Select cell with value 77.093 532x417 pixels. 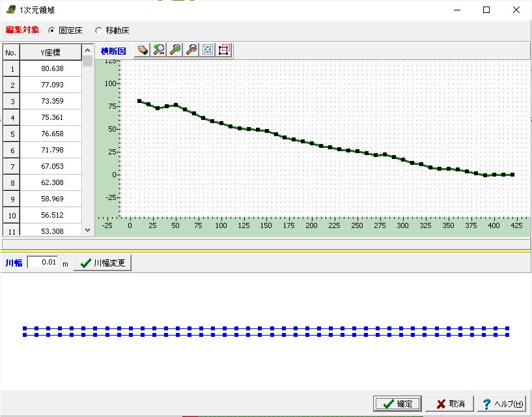tap(51, 85)
